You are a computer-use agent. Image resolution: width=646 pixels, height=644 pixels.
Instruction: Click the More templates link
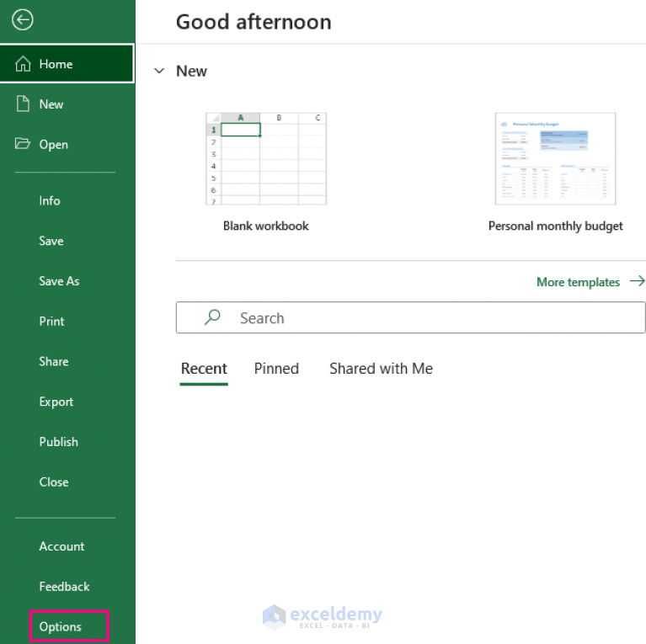(x=578, y=282)
